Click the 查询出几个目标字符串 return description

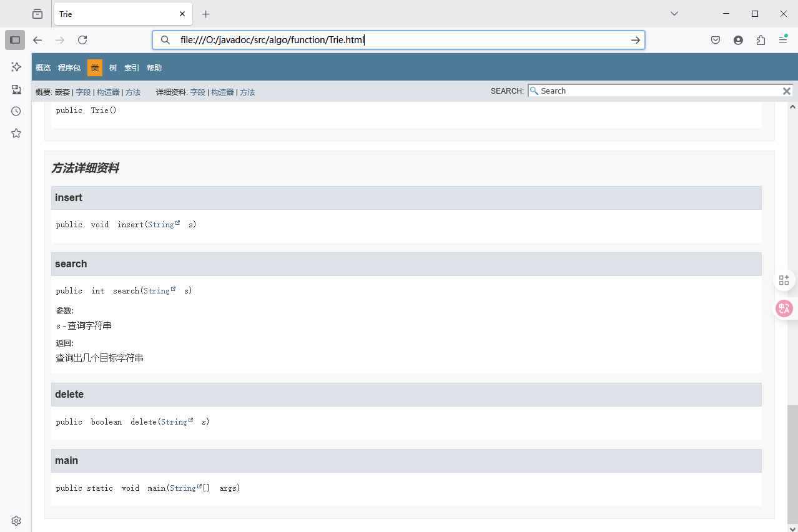point(100,358)
